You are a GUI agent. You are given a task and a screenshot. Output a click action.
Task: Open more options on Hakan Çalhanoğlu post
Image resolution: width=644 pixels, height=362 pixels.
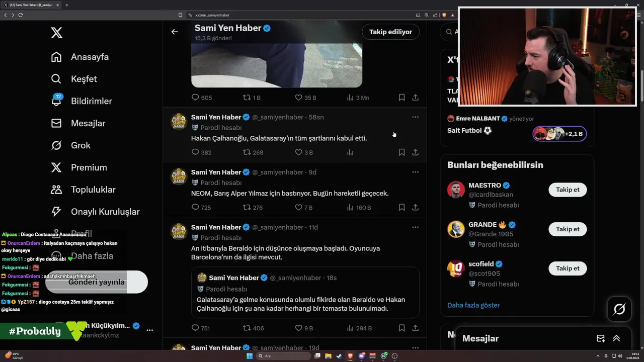click(x=415, y=117)
